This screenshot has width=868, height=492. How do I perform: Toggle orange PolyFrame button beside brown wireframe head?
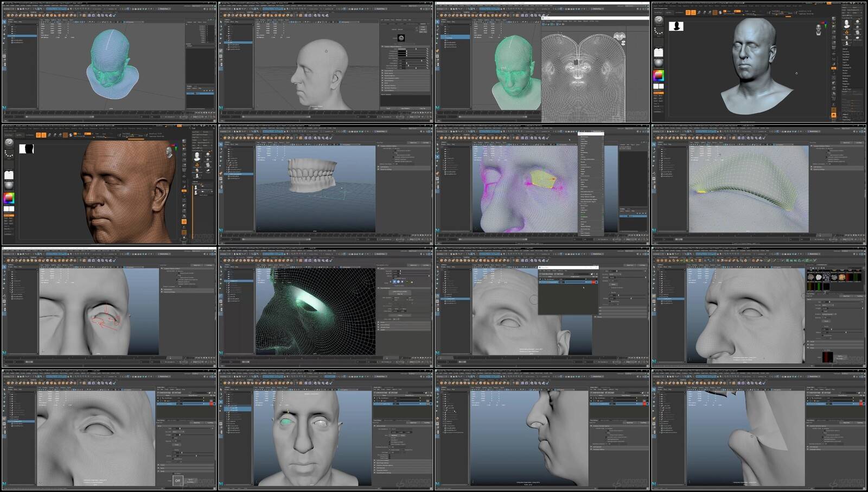(x=184, y=222)
